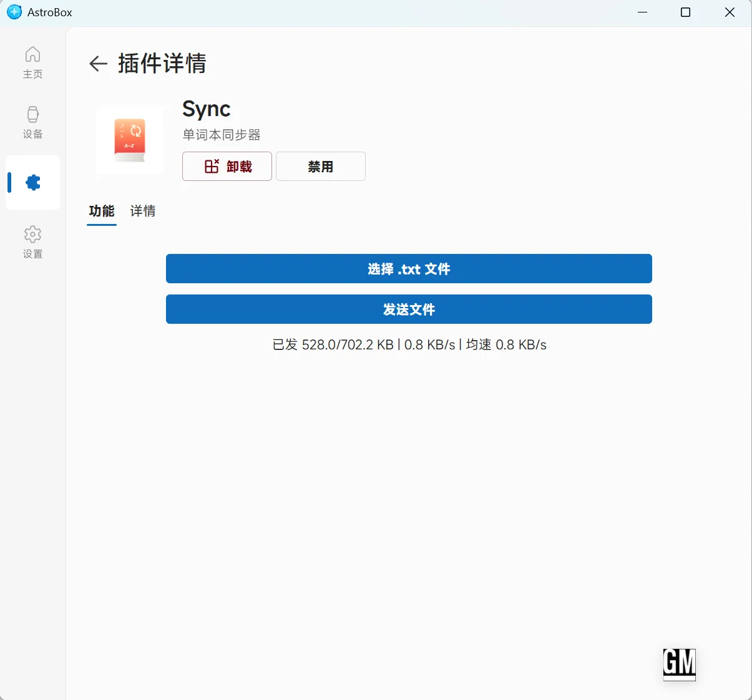Screen dimensions: 752x700
Task: Click the 插件详情 page heading
Action: (x=162, y=64)
